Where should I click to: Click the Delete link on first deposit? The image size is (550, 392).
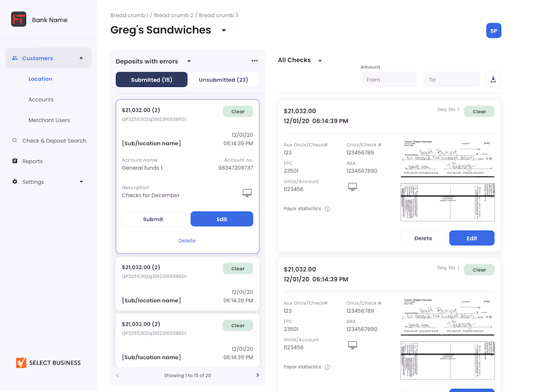click(187, 241)
